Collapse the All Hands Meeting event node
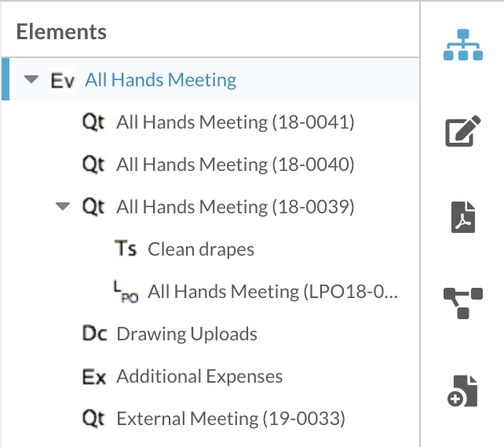The height and width of the screenshot is (447, 504). (31, 80)
